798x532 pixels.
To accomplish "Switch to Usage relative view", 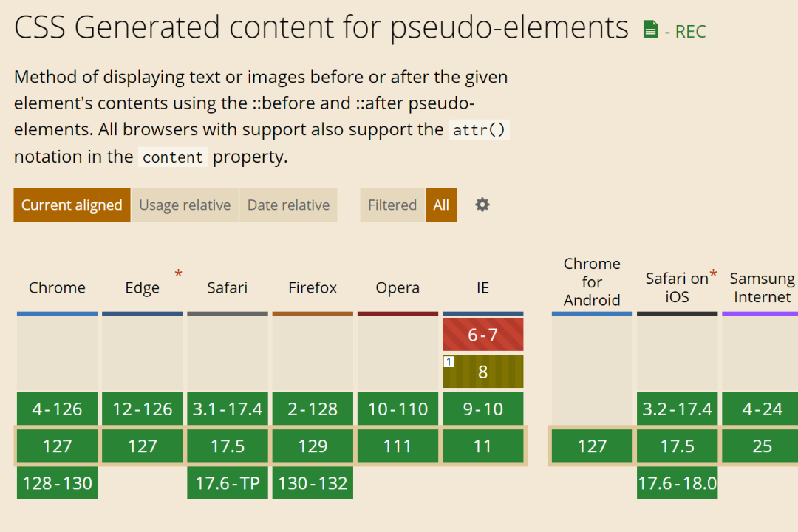I will [185, 205].
